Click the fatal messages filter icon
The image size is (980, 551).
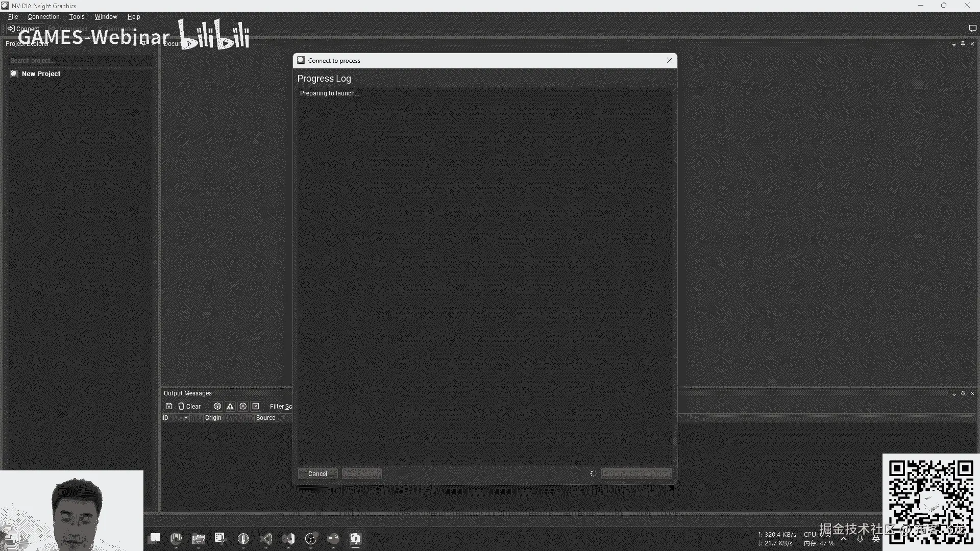[x=256, y=406]
